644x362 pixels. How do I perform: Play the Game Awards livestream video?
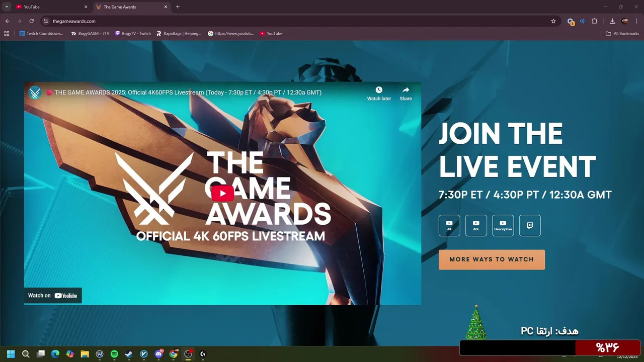click(222, 194)
